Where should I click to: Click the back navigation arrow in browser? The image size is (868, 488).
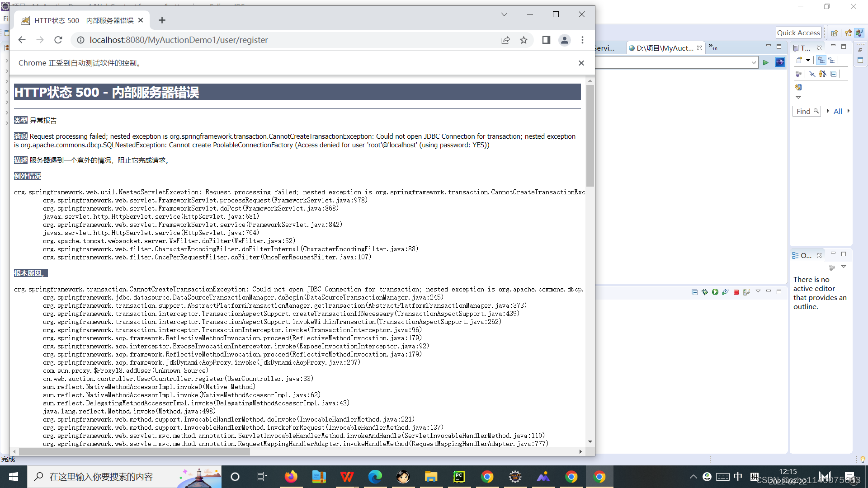[x=22, y=40]
